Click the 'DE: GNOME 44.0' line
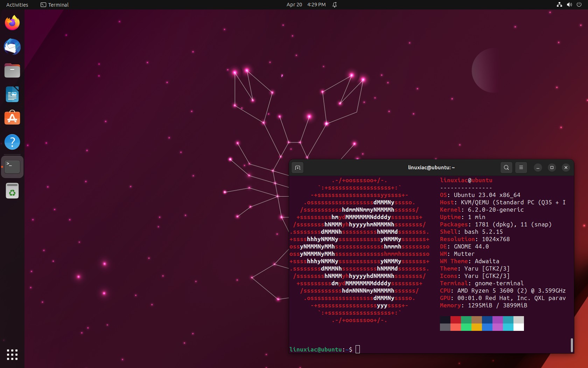This screenshot has width=588, height=368. (464, 246)
